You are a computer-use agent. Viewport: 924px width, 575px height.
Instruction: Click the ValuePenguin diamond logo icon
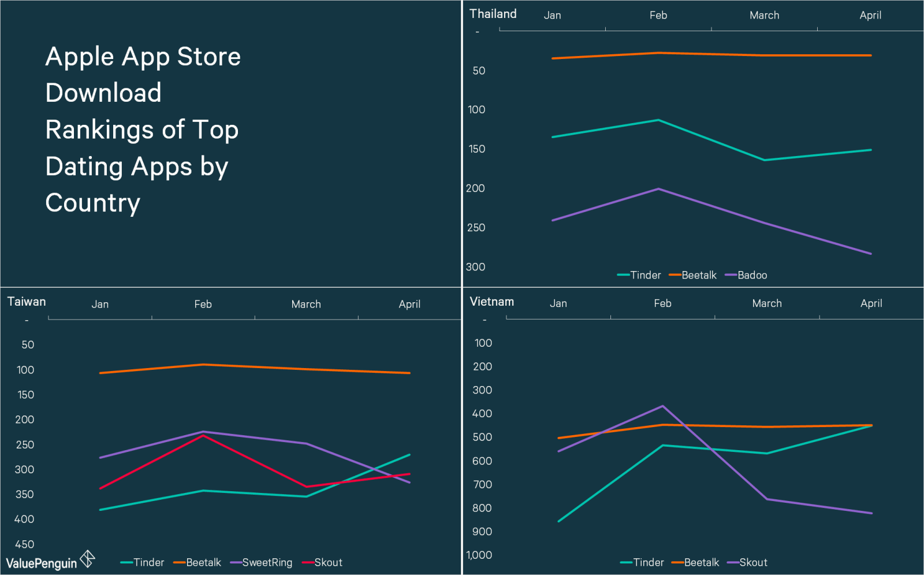[x=87, y=559]
